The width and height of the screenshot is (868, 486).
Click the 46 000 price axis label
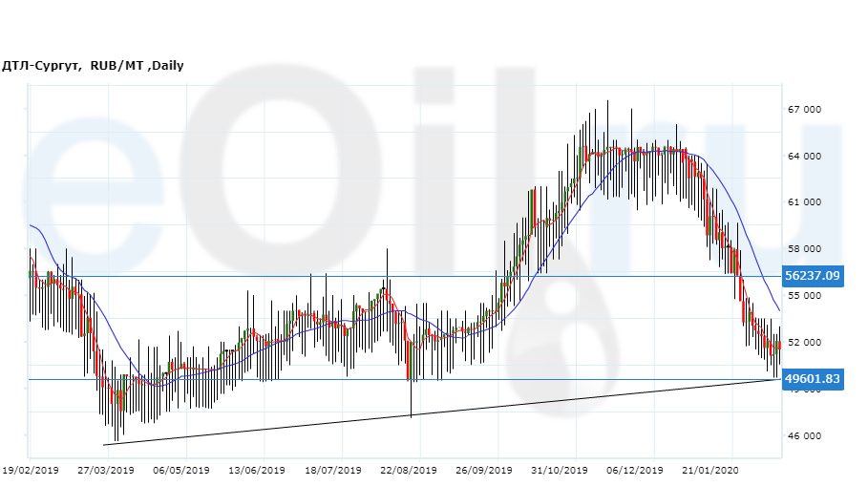click(x=804, y=436)
